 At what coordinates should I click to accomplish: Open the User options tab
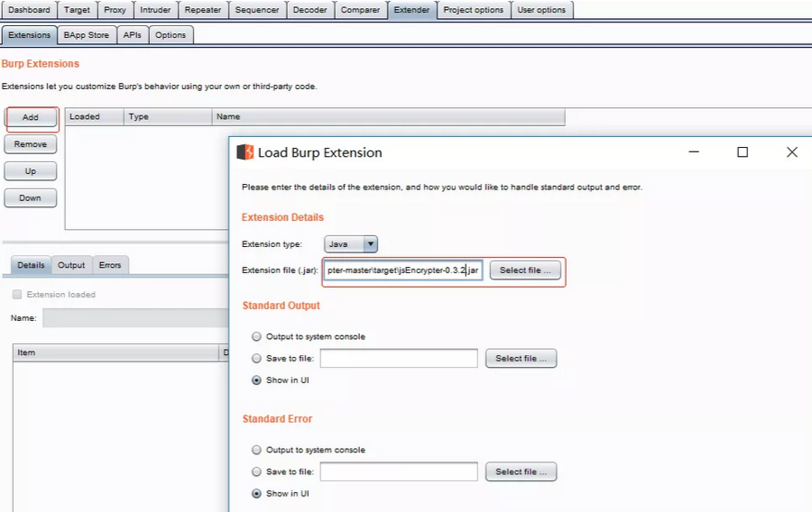[x=541, y=10]
